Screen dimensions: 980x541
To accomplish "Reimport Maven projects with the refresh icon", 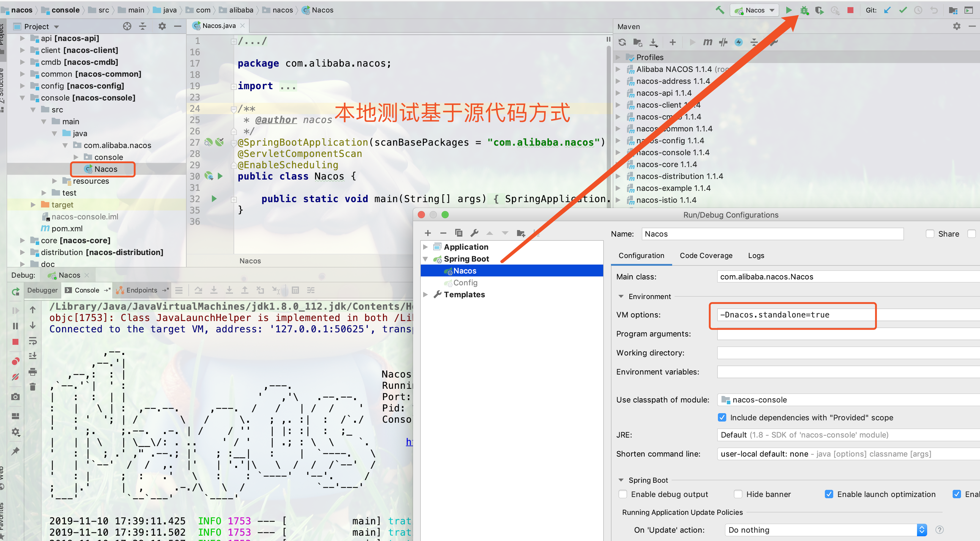I will pyautogui.click(x=622, y=42).
